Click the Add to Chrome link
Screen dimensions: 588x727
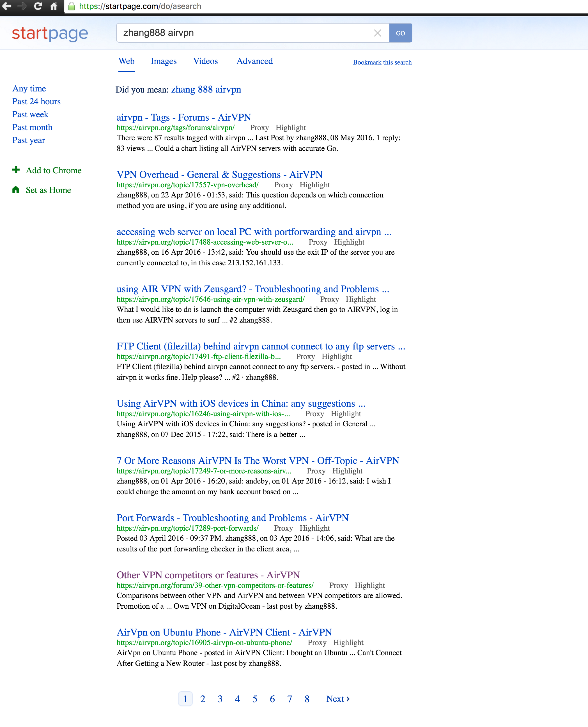[x=54, y=170]
